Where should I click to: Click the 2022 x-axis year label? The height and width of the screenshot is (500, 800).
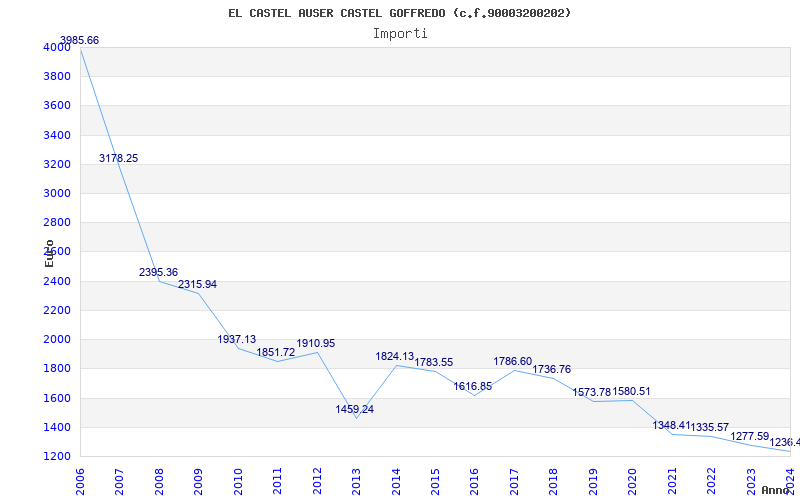coord(711,482)
